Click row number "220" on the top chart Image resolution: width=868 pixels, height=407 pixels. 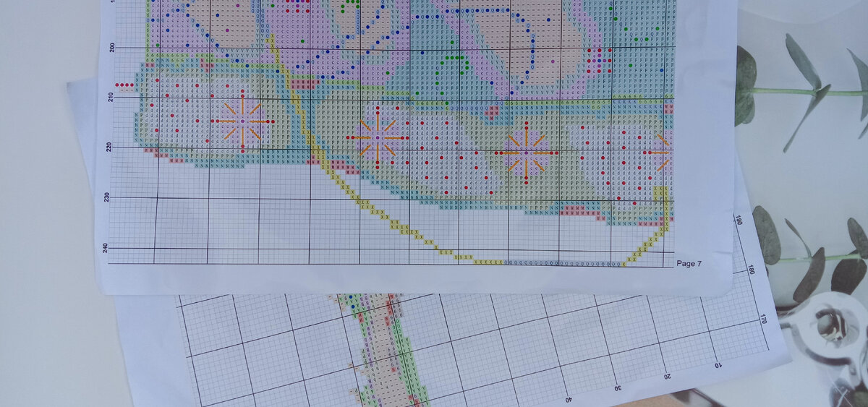[x=107, y=147]
